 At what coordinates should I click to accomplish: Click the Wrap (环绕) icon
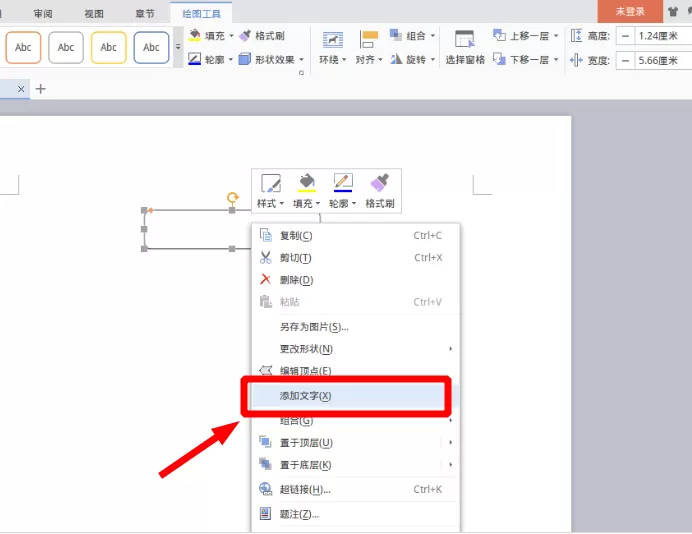coord(333,40)
